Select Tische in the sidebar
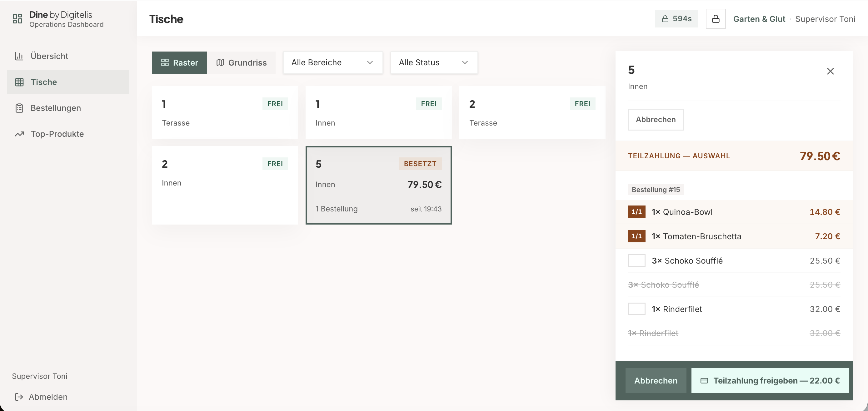 tap(68, 82)
